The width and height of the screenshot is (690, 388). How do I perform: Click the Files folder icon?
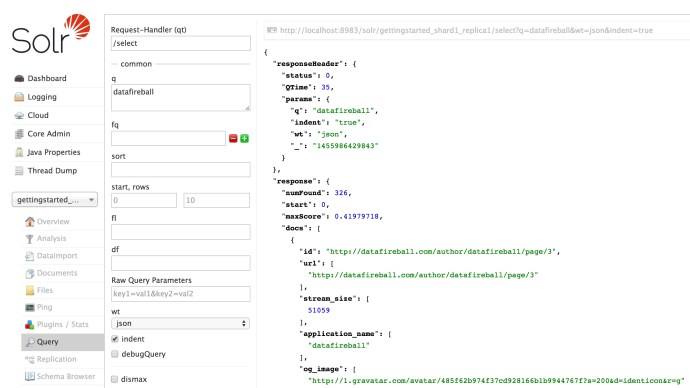(29, 290)
